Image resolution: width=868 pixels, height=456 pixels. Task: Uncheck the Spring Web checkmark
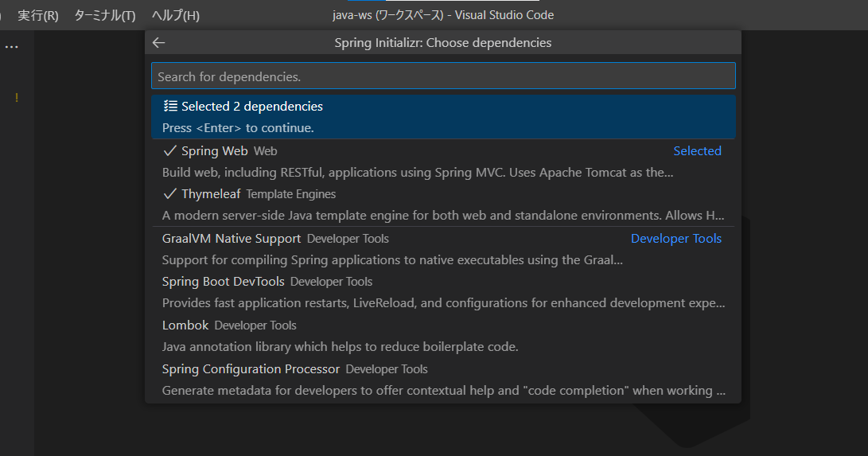click(169, 150)
